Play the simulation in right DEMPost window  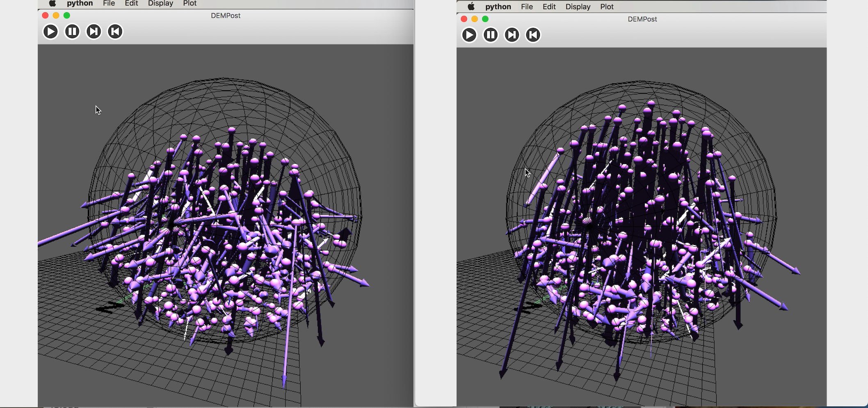pyautogui.click(x=469, y=35)
